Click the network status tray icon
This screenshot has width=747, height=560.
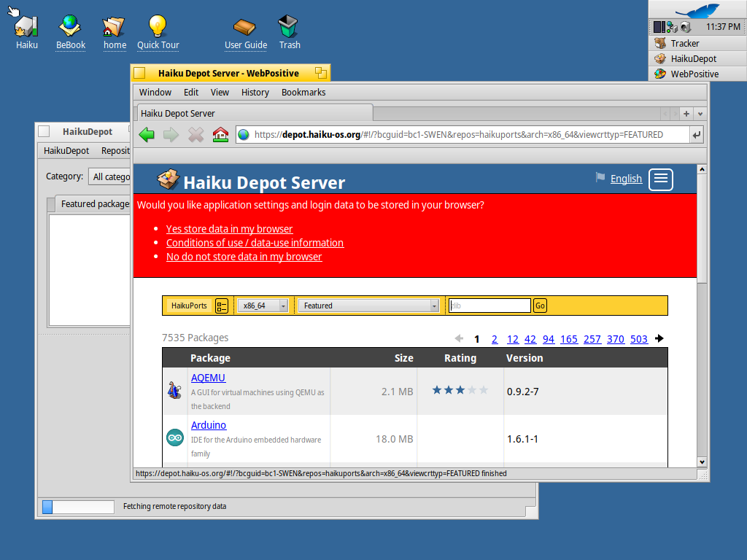(x=672, y=27)
